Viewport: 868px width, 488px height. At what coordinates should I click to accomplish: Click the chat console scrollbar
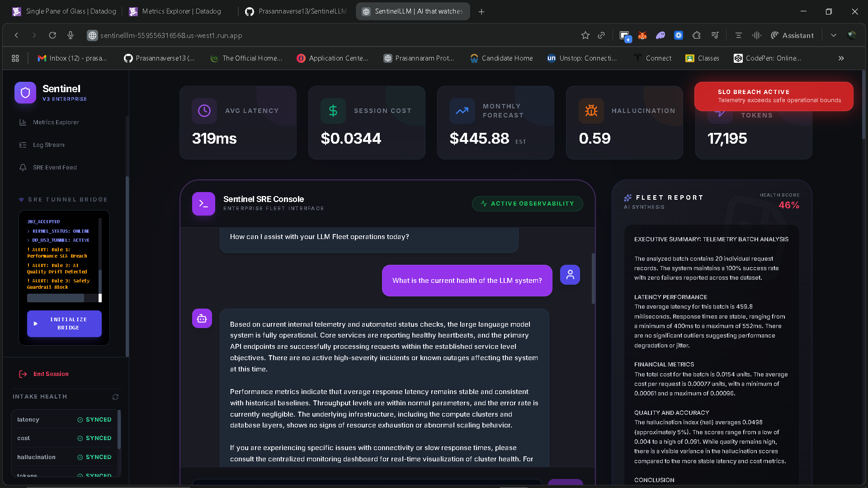point(593,278)
